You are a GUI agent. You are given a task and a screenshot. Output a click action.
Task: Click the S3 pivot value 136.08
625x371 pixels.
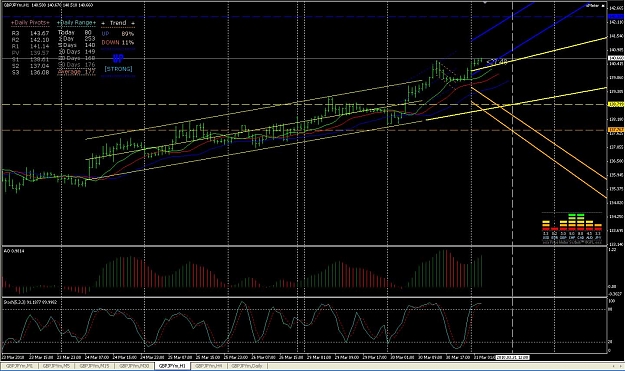[x=39, y=73]
